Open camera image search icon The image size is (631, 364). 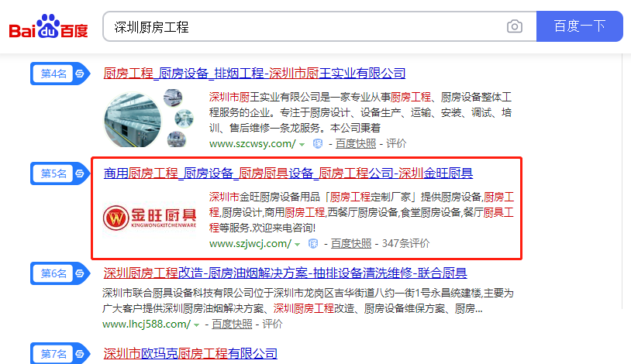pyautogui.click(x=514, y=26)
